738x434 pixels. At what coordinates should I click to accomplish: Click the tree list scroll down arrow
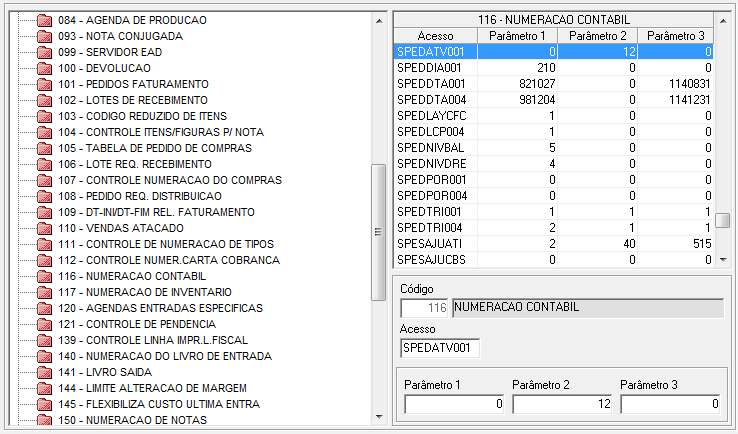(x=379, y=417)
